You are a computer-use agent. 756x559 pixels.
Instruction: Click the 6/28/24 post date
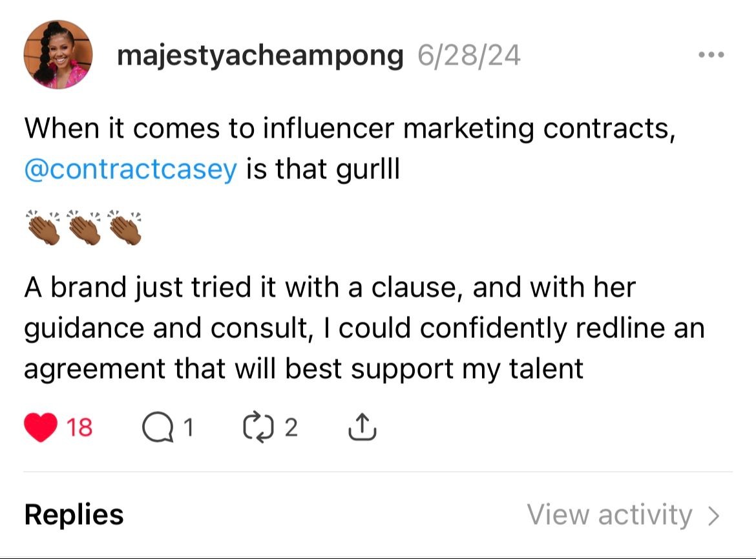coord(469,56)
